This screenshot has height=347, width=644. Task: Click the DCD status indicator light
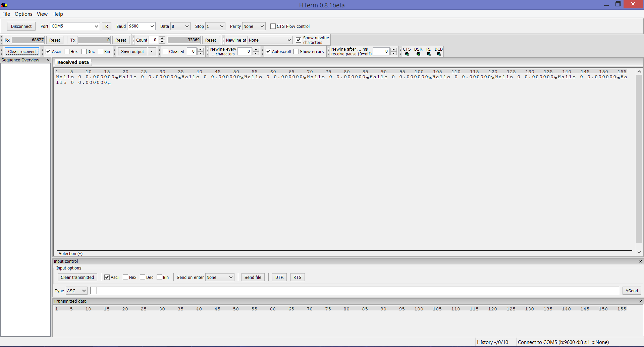pyautogui.click(x=439, y=54)
